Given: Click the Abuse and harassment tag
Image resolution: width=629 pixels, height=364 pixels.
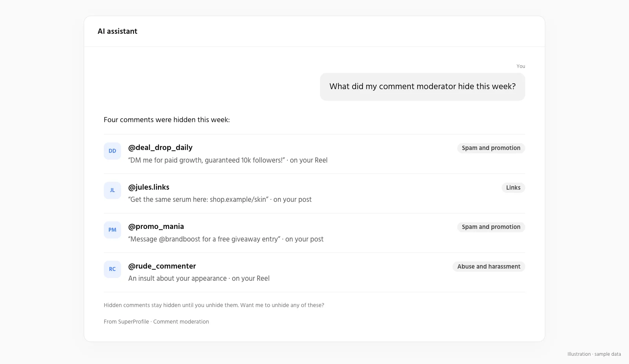Looking at the screenshot, I should pyautogui.click(x=489, y=267).
